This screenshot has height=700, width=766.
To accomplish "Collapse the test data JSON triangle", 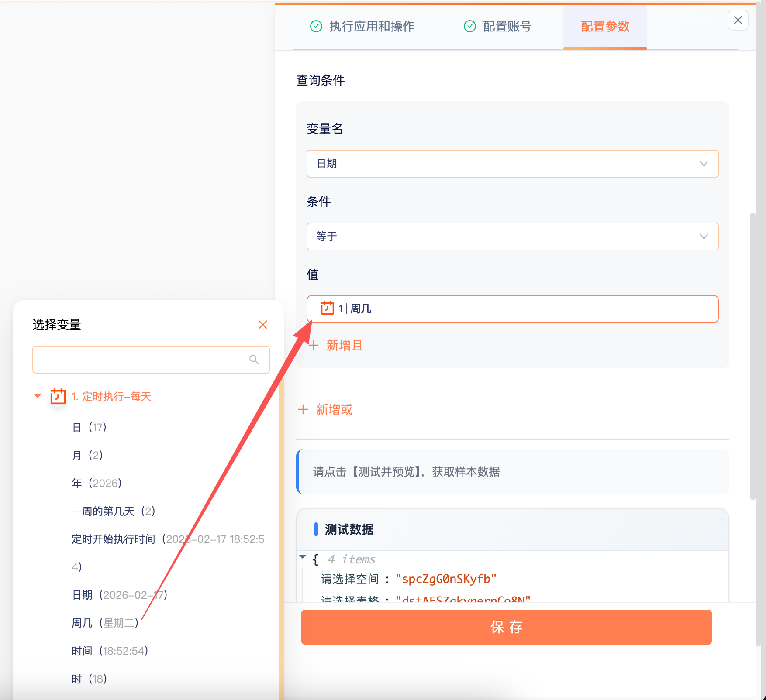I will (x=302, y=556).
